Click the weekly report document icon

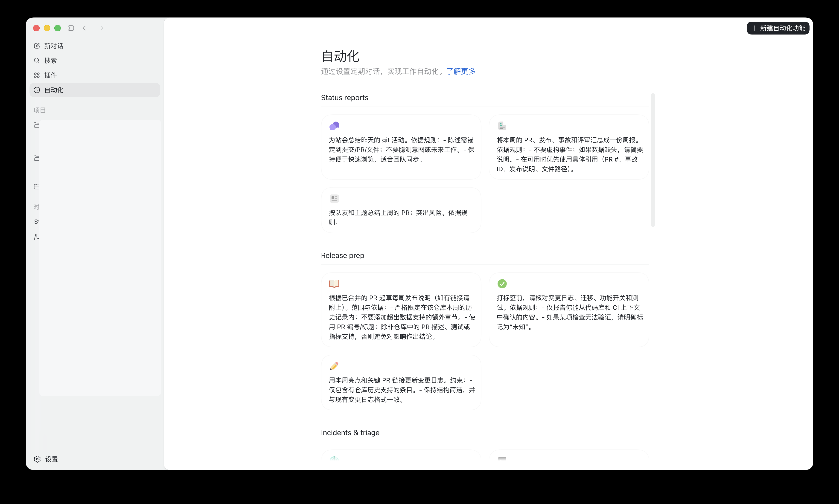click(502, 126)
